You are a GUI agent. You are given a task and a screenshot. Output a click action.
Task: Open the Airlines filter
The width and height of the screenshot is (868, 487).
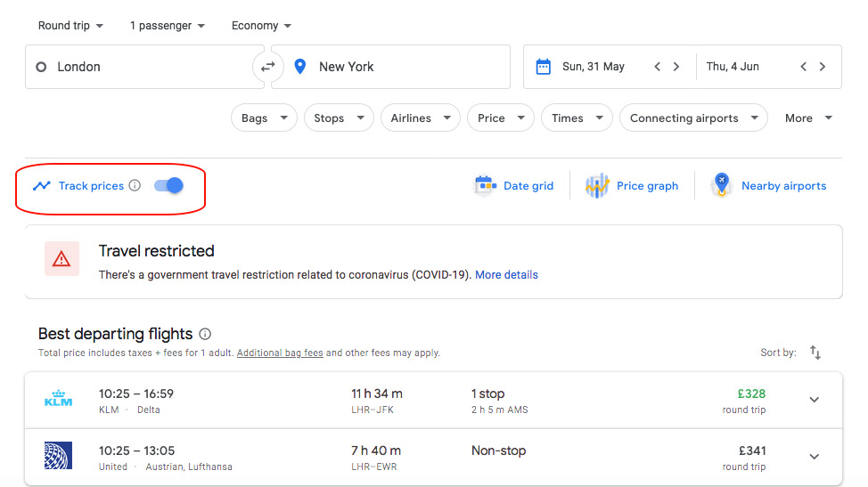[420, 118]
